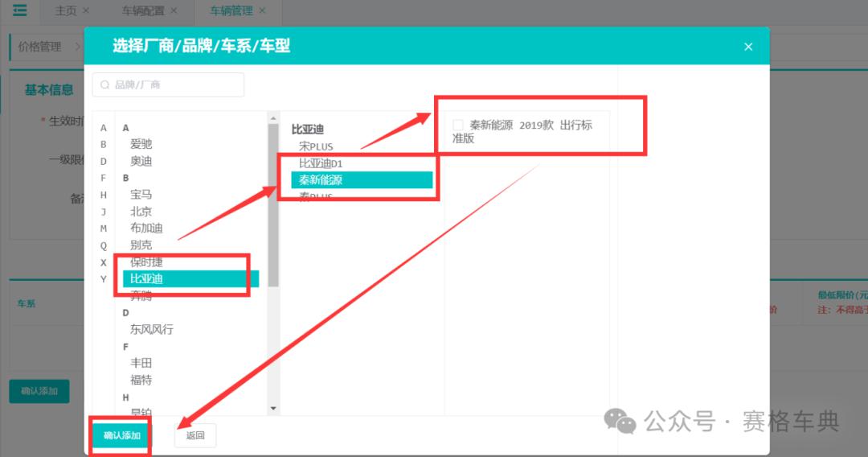Close the 选择厂商/品牌/车系/车型 dialog
This screenshot has height=457, width=868.
coord(748,47)
